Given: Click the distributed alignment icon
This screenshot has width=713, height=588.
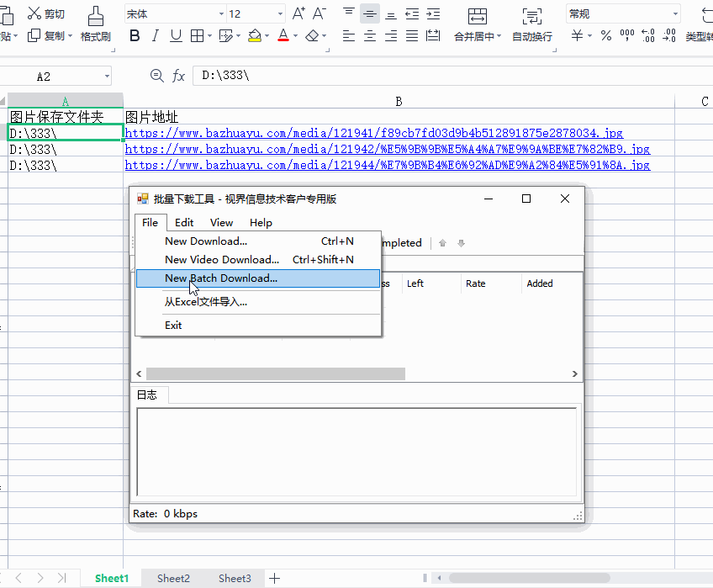Looking at the screenshot, I should click(433, 35).
